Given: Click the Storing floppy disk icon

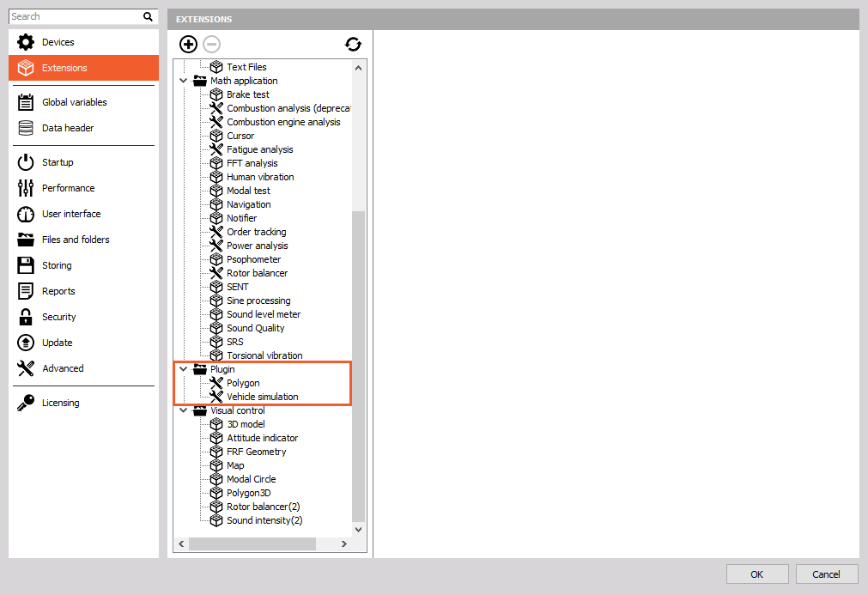Looking at the screenshot, I should tap(26, 265).
